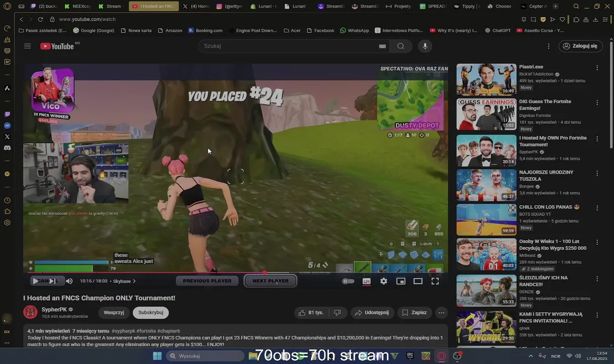Open Discord in the browser sidebar
614x364 pixels.
click(x=7, y=148)
